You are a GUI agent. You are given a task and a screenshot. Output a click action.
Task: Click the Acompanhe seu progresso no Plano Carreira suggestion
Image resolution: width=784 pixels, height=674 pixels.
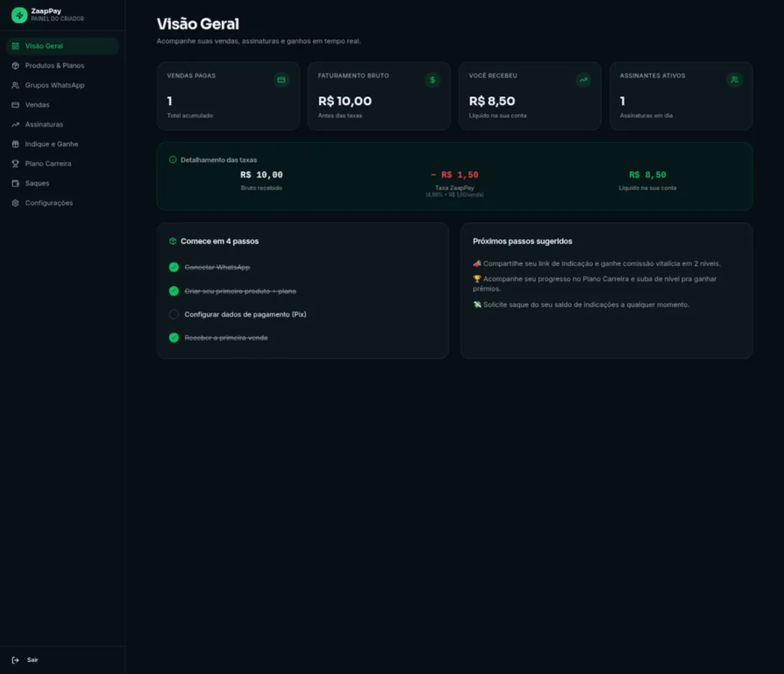pyautogui.click(x=595, y=284)
